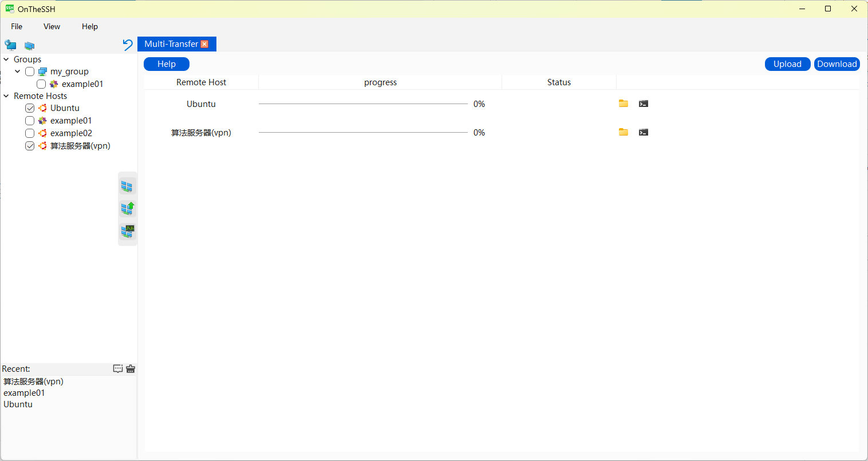Click the example02 host logo icon
Viewport: 868px width, 461px height.
[42, 133]
